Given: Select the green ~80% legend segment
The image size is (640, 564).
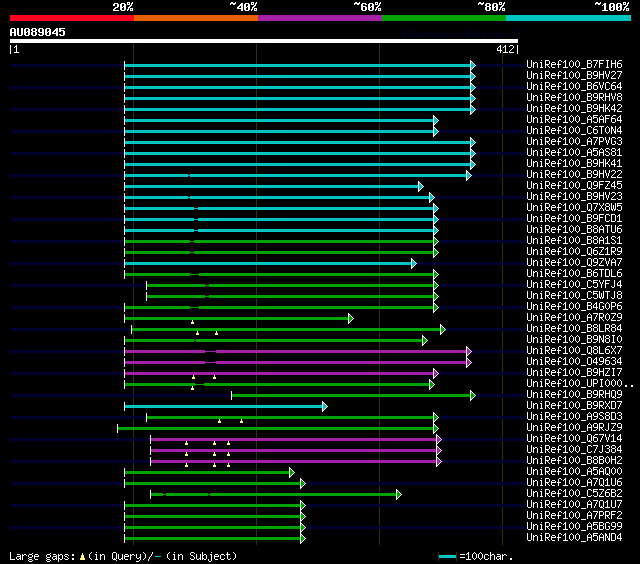Looking at the screenshot, I should click(x=444, y=18).
